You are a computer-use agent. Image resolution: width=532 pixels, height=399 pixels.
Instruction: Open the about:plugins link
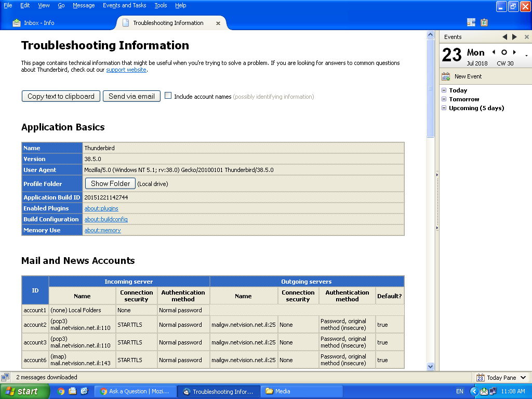tap(101, 208)
